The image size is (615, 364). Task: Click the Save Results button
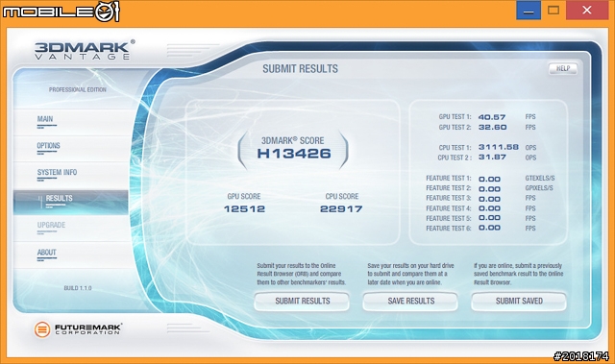[410, 301]
